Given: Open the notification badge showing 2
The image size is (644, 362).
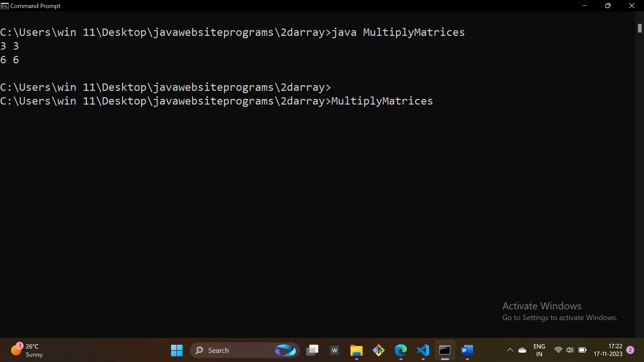Looking at the screenshot, I should point(630,350).
